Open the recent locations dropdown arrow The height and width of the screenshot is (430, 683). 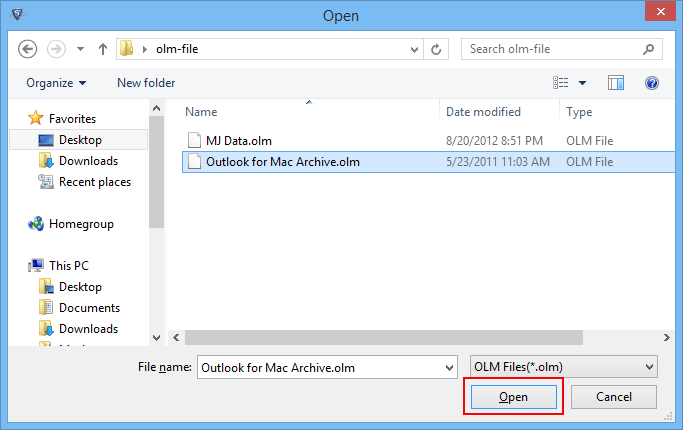coord(80,49)
